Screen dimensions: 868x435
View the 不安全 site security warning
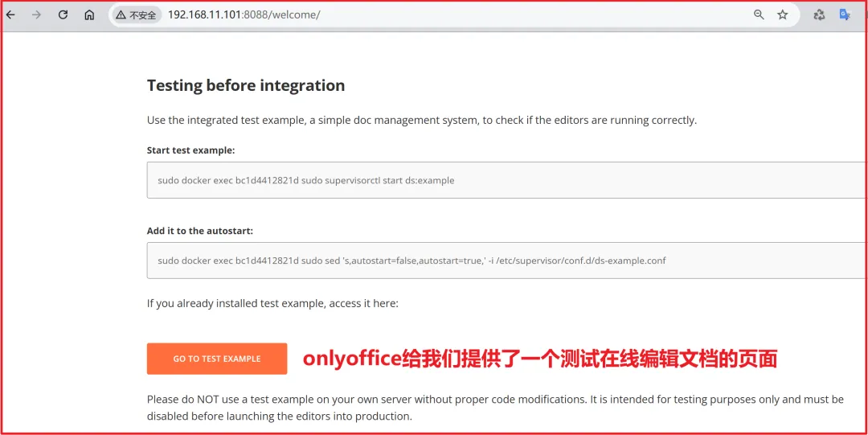(x=136, y=15)
